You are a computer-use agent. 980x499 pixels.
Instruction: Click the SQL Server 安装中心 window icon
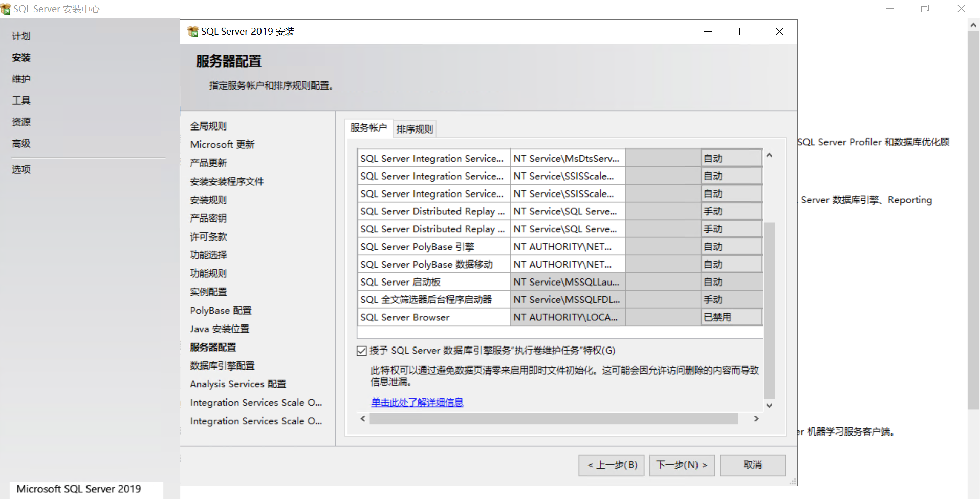tap(6, 9)
